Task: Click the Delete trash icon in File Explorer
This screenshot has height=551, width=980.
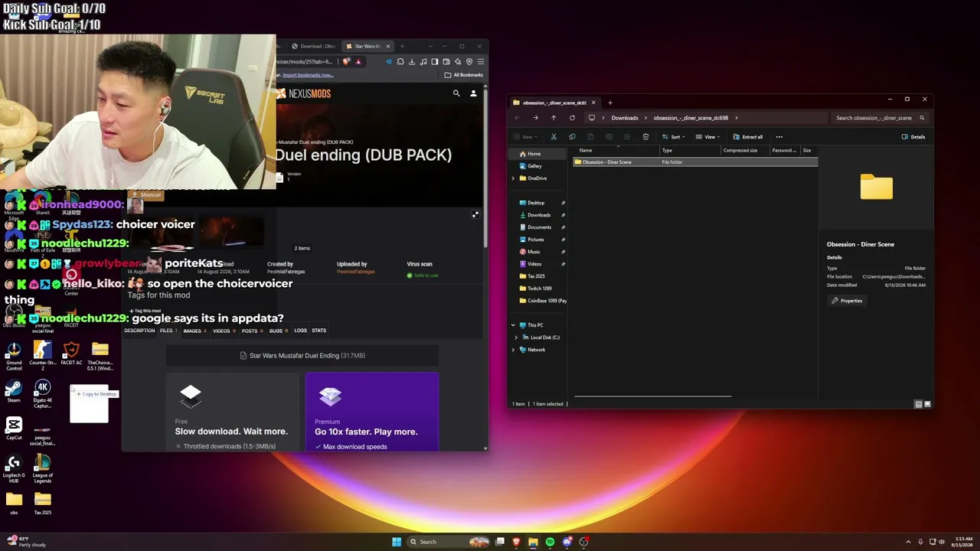Action: pyautogui.click(x=645, y=137)
